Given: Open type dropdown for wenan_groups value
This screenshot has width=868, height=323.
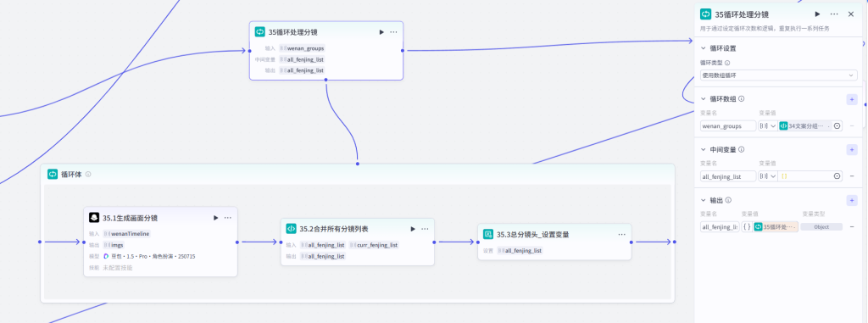Looking at the screenshot, I should (768, 125).
